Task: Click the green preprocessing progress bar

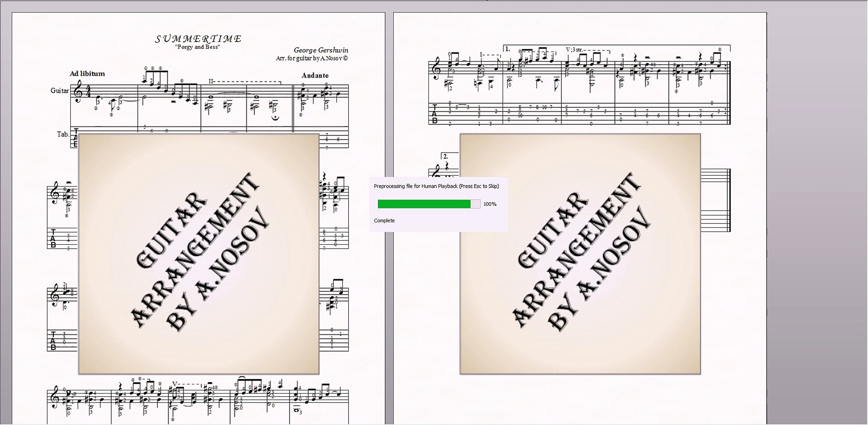Action: (429, 204)
